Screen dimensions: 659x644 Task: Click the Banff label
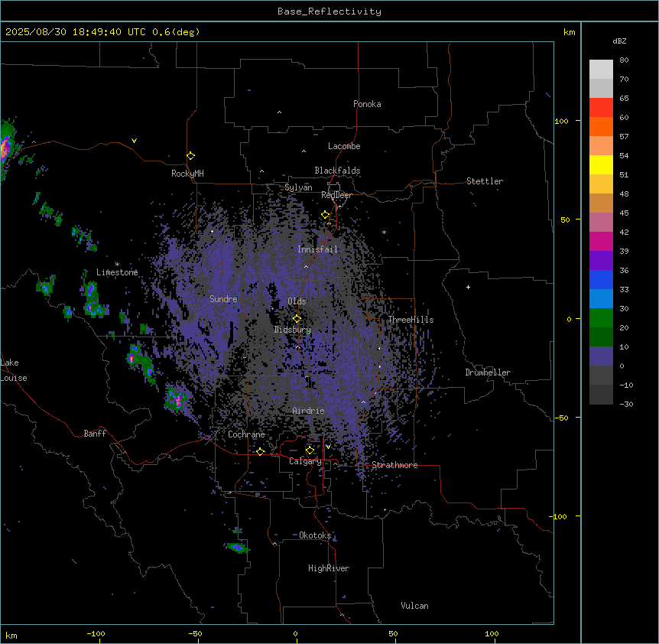[95, 434]
